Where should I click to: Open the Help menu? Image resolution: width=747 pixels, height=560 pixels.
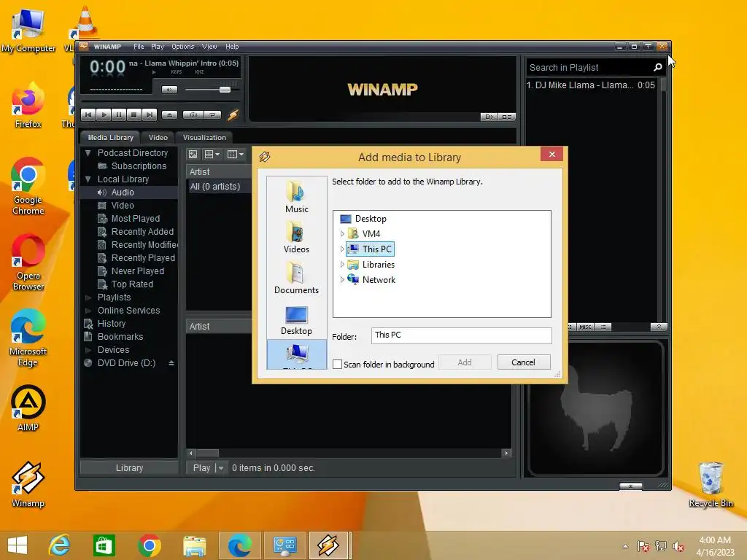click(232, 46)
